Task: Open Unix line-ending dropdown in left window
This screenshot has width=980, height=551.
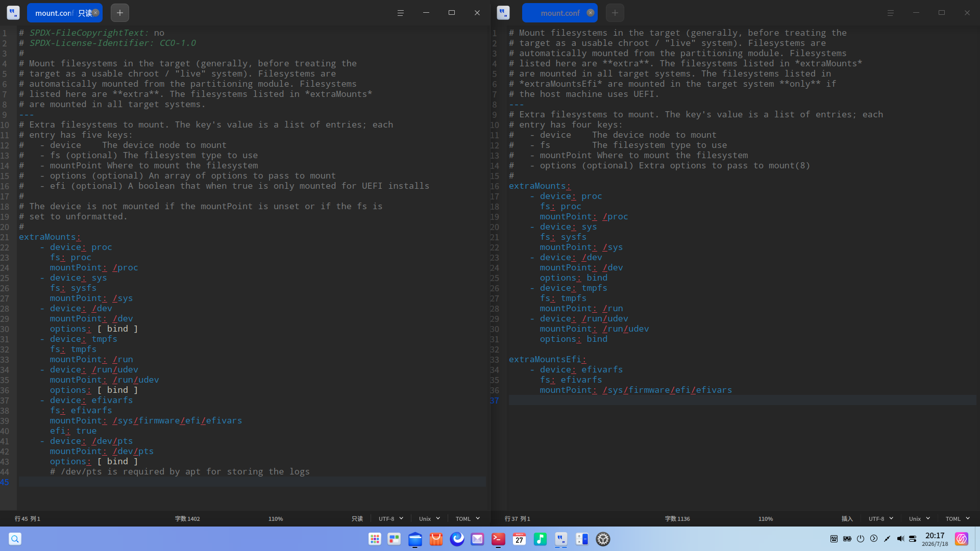Action: 429,518
